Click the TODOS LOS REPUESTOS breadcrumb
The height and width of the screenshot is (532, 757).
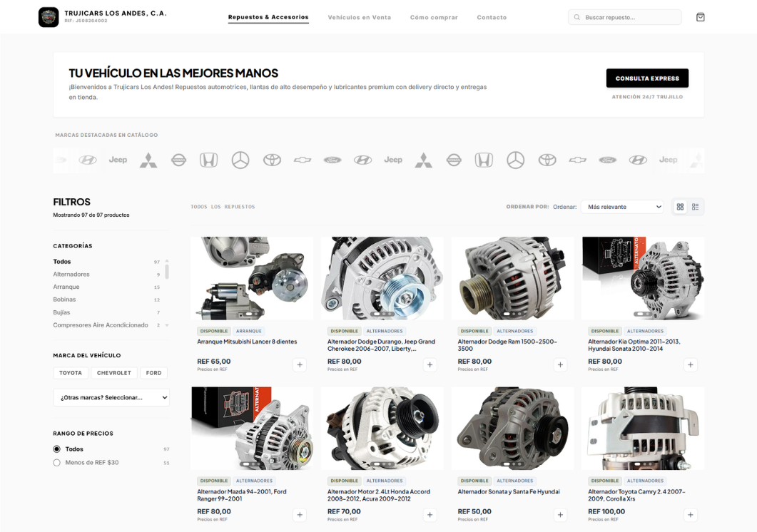click(x=223, y=207)
